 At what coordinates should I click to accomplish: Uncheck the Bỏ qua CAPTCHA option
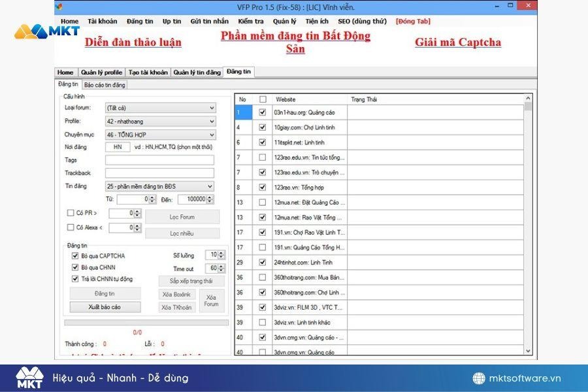(75, 255)
